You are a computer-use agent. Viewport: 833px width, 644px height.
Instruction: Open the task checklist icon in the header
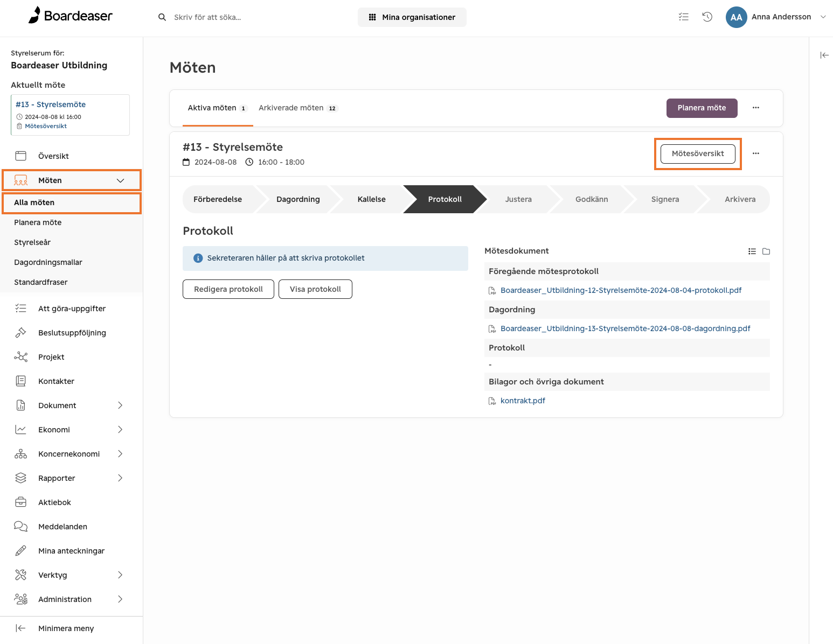point(684,17)
